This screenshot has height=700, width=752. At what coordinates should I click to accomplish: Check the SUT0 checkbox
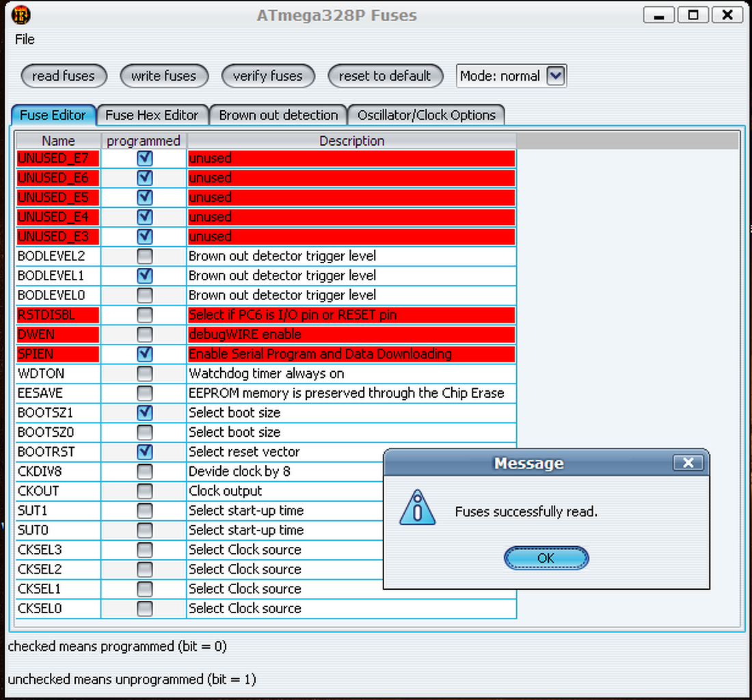[144, 530]
